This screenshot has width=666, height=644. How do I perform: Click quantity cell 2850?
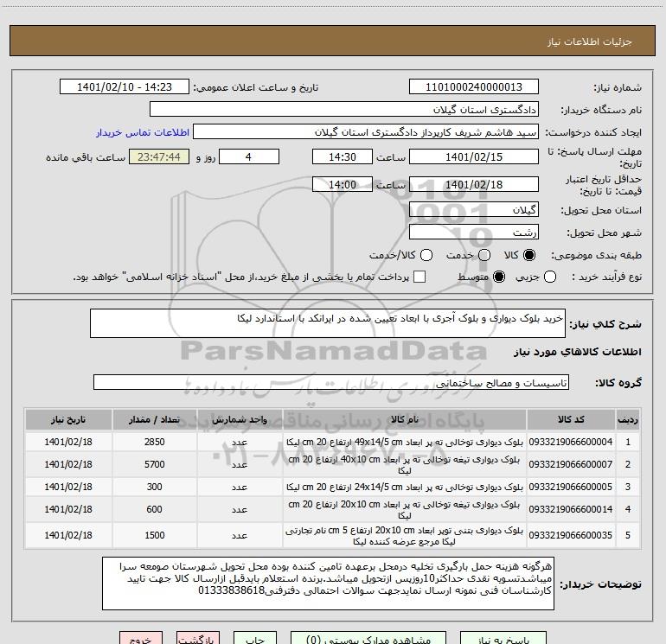155,442
